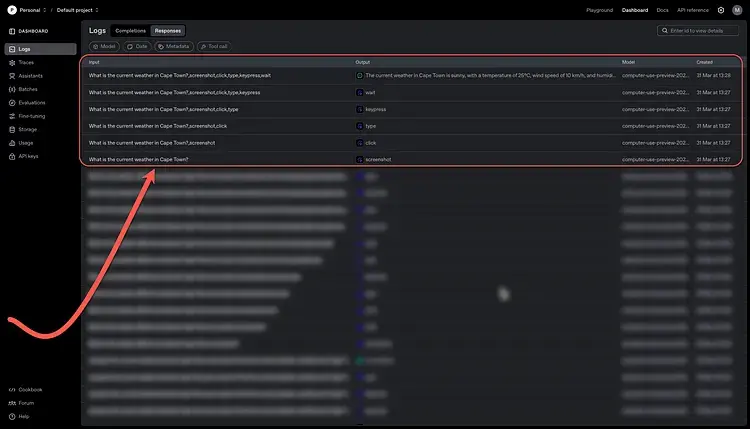The height and width of the screenshot is (429, 750).
Task: Open the Date filter
Action: [x=137, y=46]
